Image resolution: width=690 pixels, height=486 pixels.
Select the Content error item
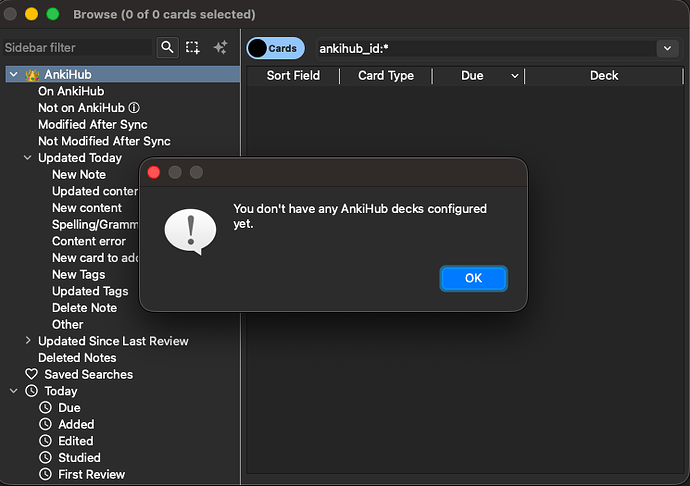89,241
